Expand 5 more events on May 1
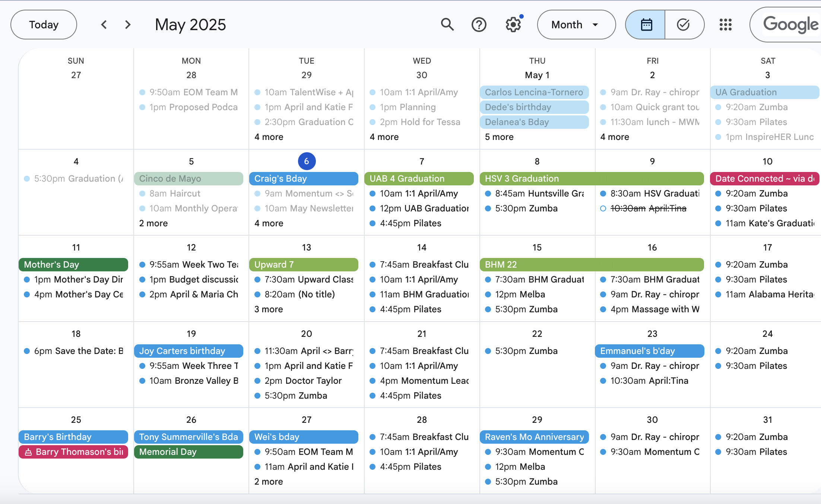Image resolution: width=821 pixels, height=504 pixels. click(x=499, y=137)
